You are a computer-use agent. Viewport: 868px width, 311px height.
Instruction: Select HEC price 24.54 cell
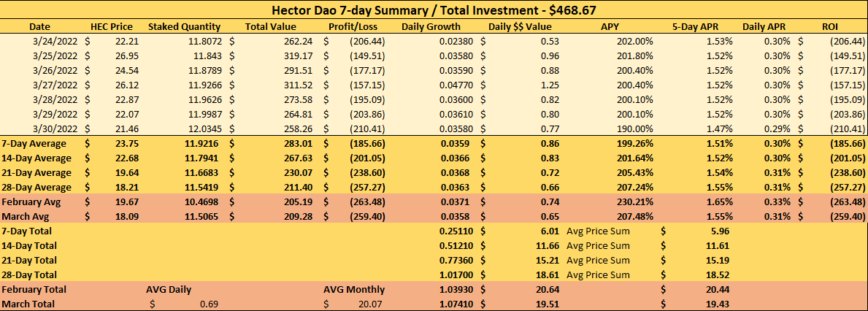click(x=127, y=70)
